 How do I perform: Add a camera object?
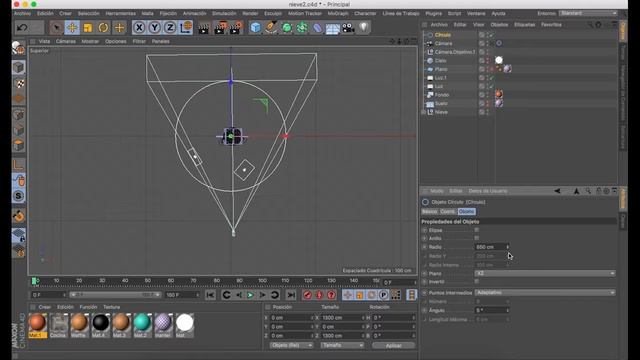click(x=348, y=28)
